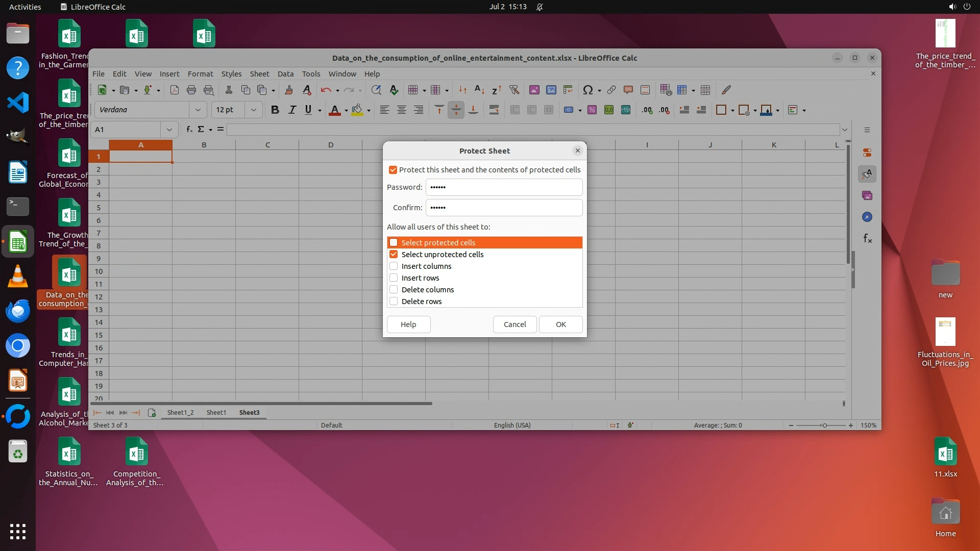Click the Italic formatting icon

292,110
